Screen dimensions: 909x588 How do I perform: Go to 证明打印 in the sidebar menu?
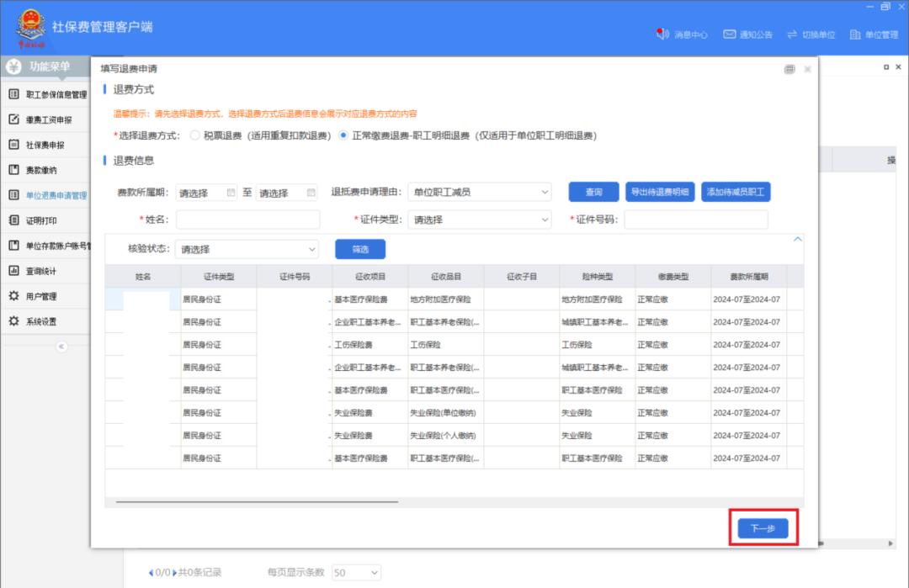point(41,220)
